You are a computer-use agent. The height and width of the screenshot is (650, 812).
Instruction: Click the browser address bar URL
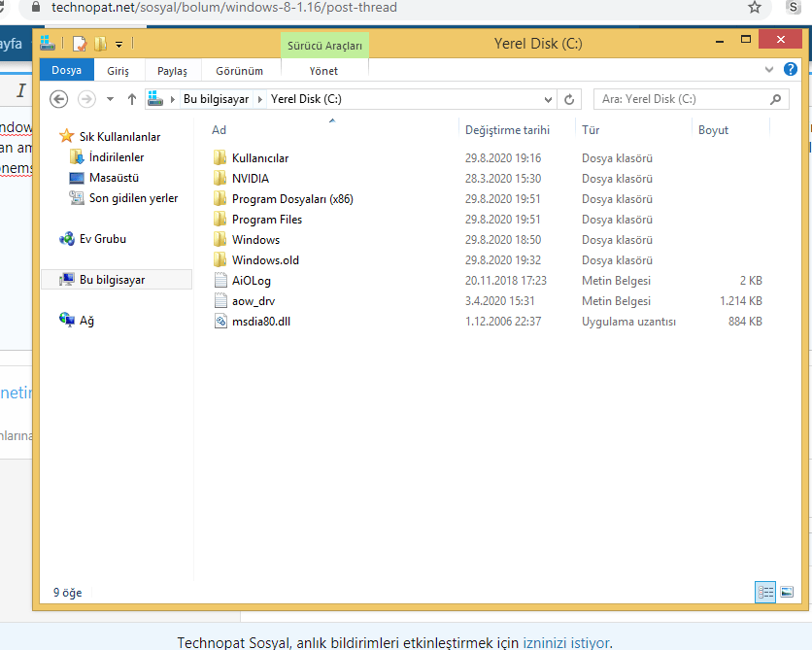[224, 7]
